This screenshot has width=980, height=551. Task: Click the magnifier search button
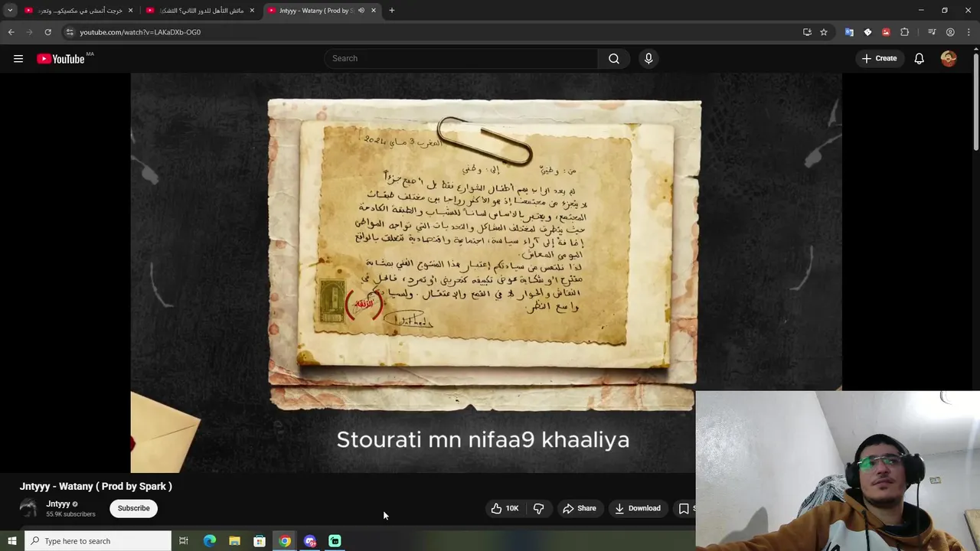coord(613,59)
